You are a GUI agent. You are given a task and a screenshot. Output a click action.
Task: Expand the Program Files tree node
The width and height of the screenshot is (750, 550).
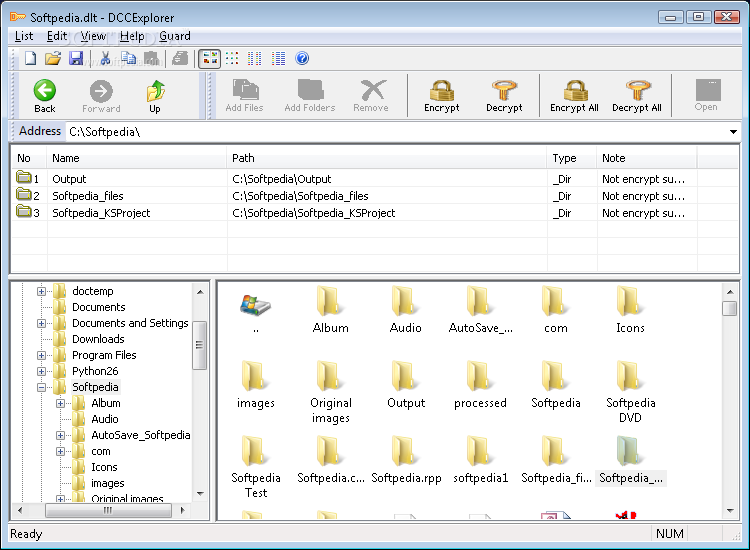pos(42,355)
